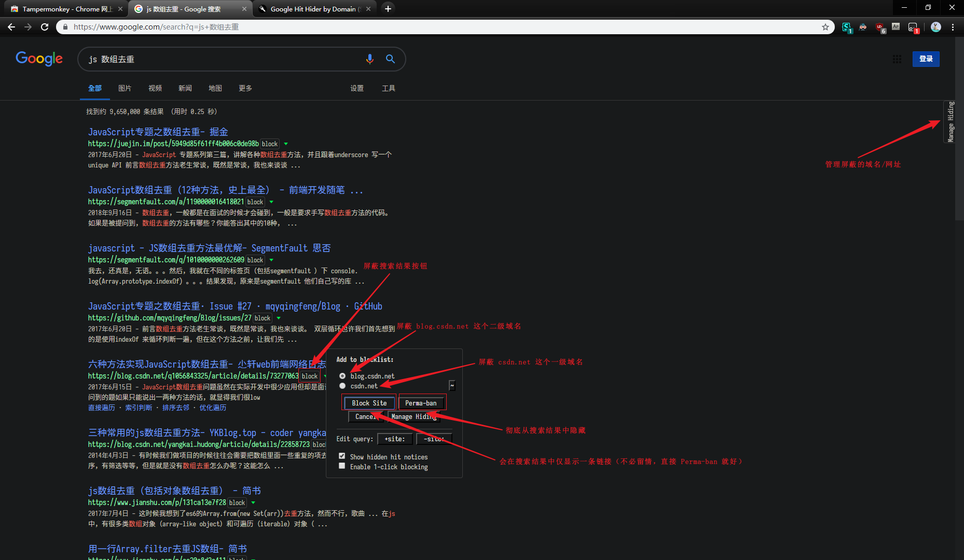The image size is (964, 560).
Task: Click the +site: query button
Action: 395,439
